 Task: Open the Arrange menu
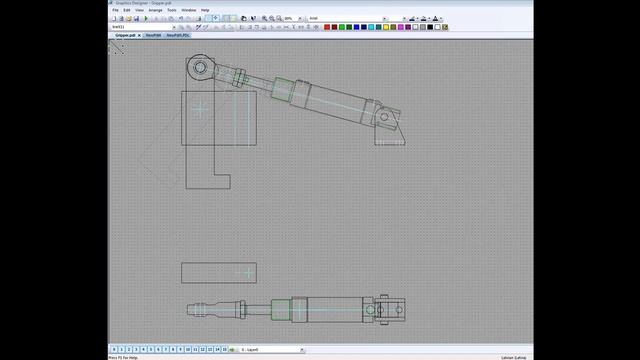(155, 10)
